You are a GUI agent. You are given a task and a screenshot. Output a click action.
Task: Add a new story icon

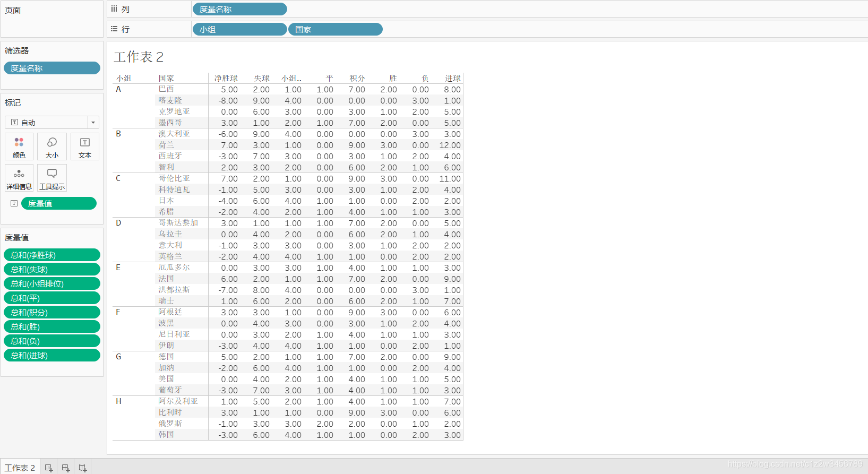tap(83, 468)
